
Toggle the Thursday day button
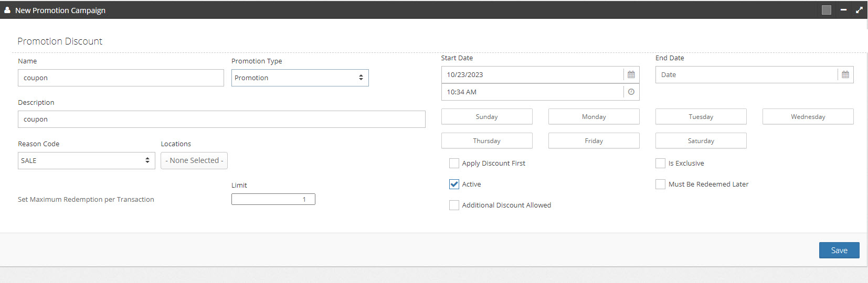coord(487,141)
